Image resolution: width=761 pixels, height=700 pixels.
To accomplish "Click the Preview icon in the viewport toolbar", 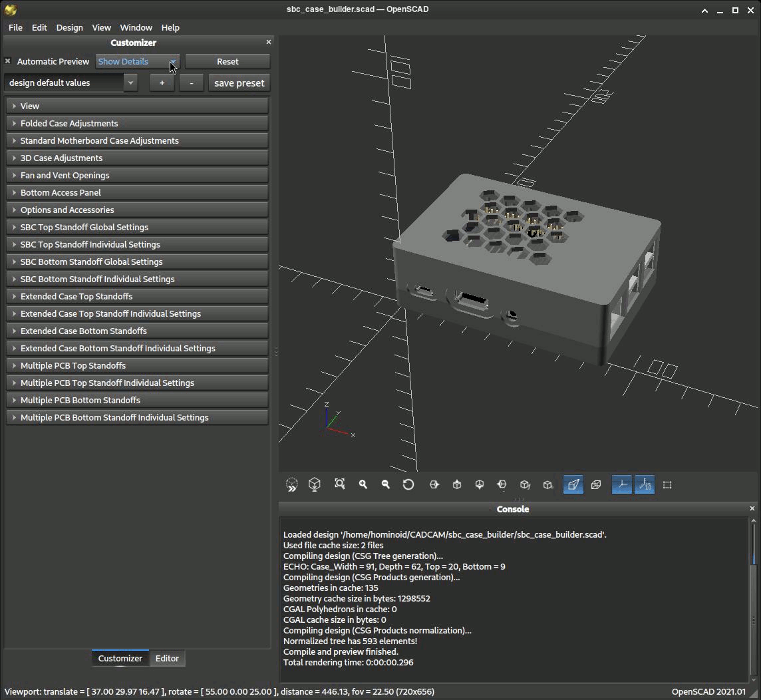I will tap(291, 484).
